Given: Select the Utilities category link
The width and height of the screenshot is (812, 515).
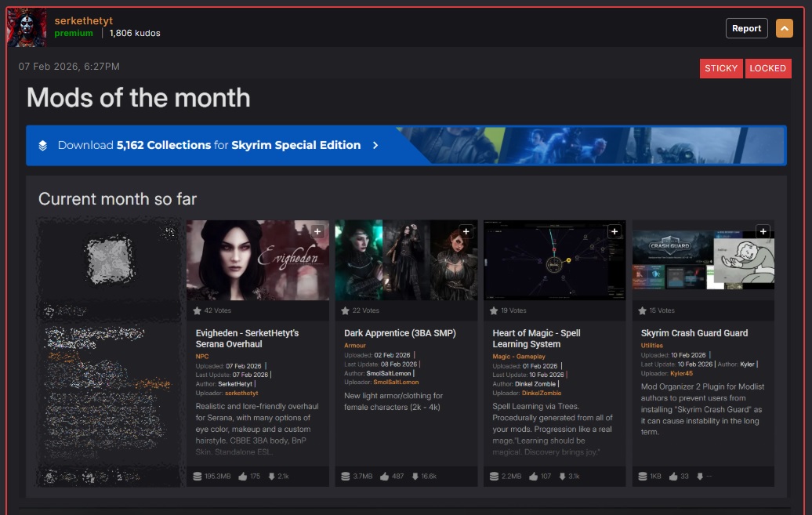Looking at the screenshot, I should point(651,346).
